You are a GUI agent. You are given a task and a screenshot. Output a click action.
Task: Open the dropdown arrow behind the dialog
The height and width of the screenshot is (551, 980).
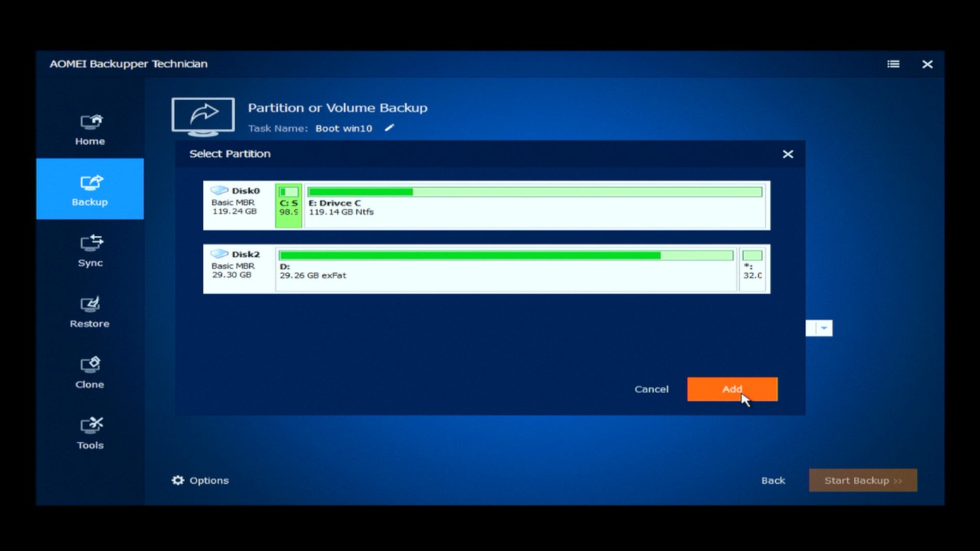(824, 328)
